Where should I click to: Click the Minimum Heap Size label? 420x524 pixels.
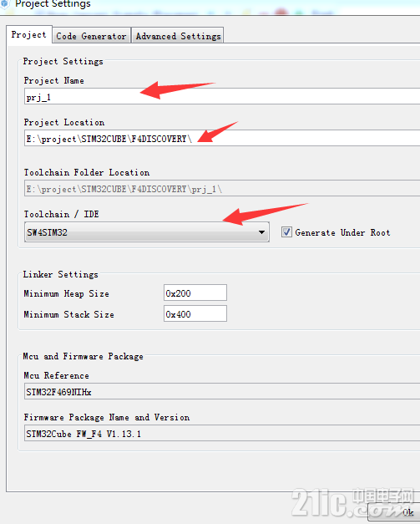pos(67,293)
